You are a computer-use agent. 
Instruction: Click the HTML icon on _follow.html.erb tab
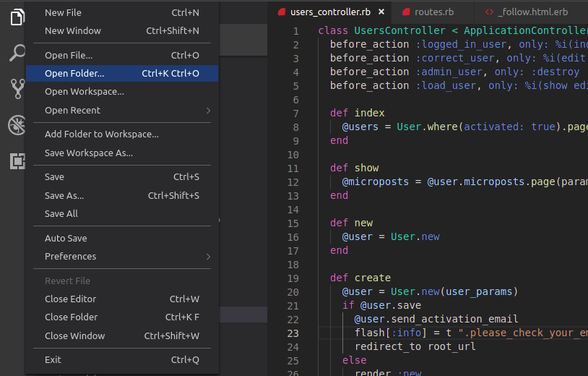click(489, 12)
